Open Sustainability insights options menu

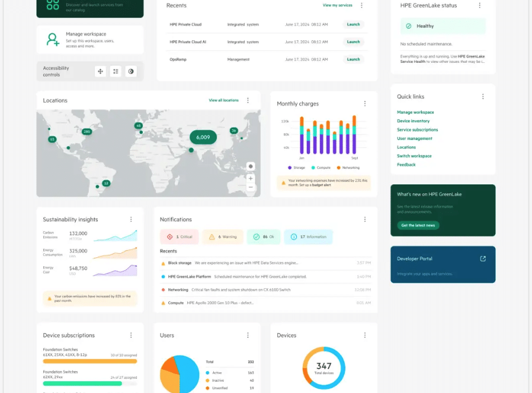tap(131, 219)
